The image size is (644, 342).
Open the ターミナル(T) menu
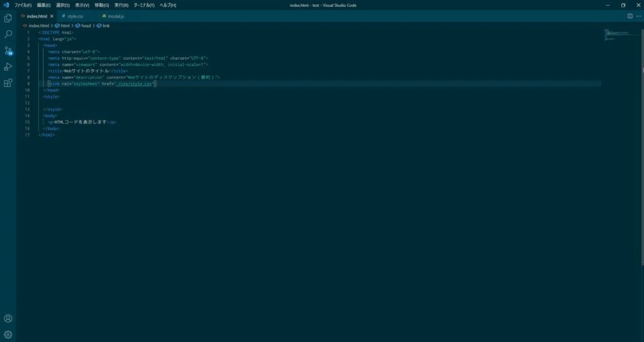pyautogui.click(x=144, y=5)
